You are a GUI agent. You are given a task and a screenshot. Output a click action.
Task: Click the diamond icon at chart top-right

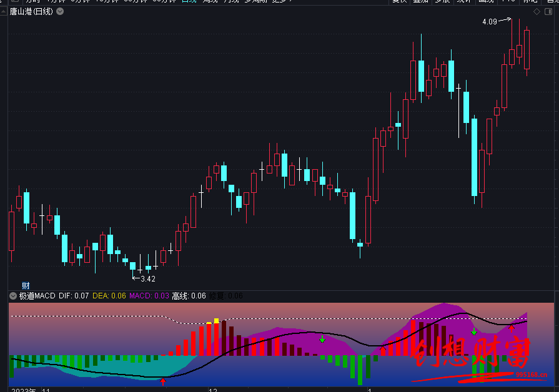pos(537,12)
